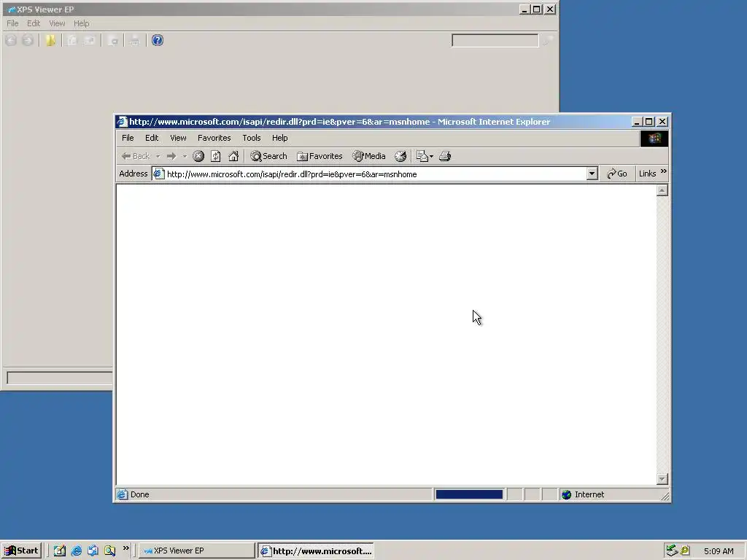Click the Refresh page icon in Internet Explorer
This screenshot has width=747, height=560.
coord(215,156)
